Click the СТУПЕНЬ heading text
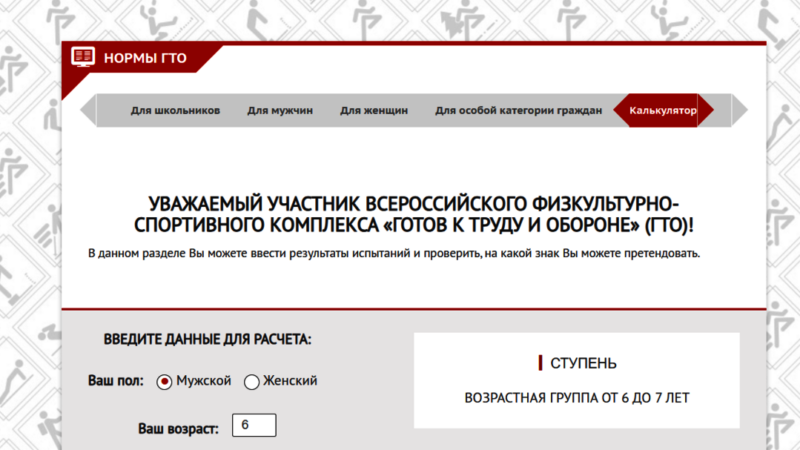 pos(583,363)
